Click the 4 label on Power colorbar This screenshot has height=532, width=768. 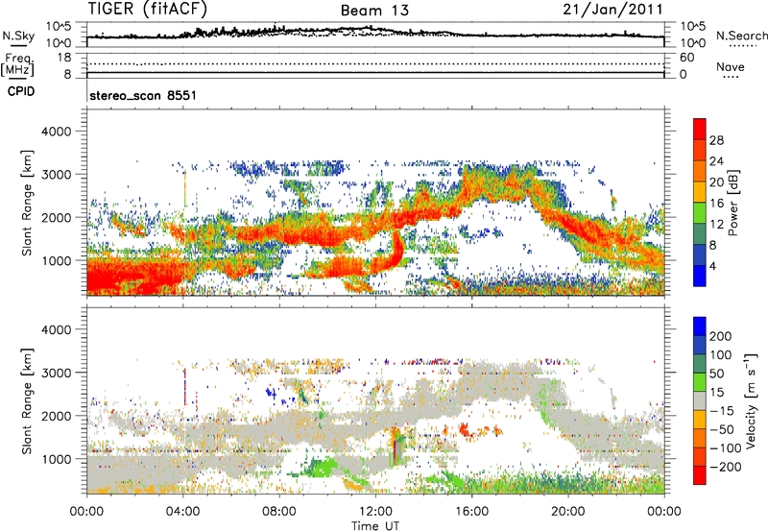pos(713,266)
